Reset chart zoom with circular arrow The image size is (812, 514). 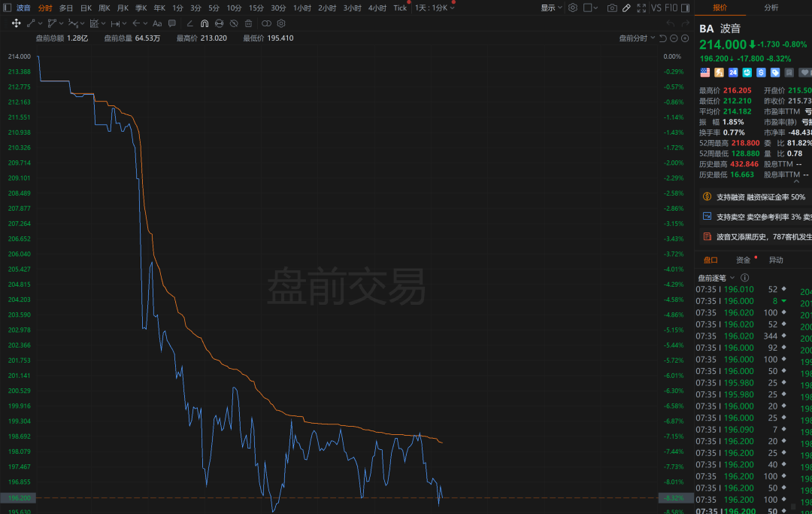663,38
